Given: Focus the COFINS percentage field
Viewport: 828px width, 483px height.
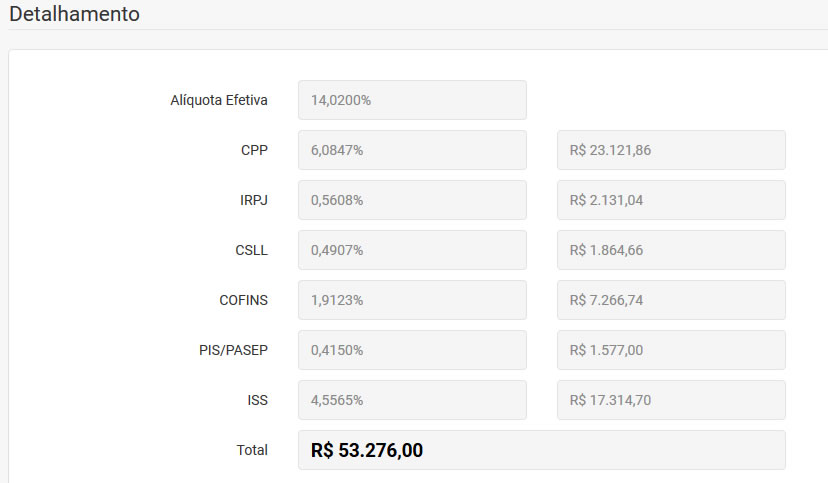Looking at the screenshot, I should [x=412, y=300].
